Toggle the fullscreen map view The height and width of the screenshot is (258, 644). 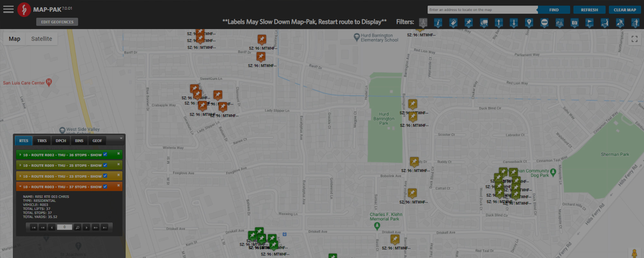tap(634, 39)
